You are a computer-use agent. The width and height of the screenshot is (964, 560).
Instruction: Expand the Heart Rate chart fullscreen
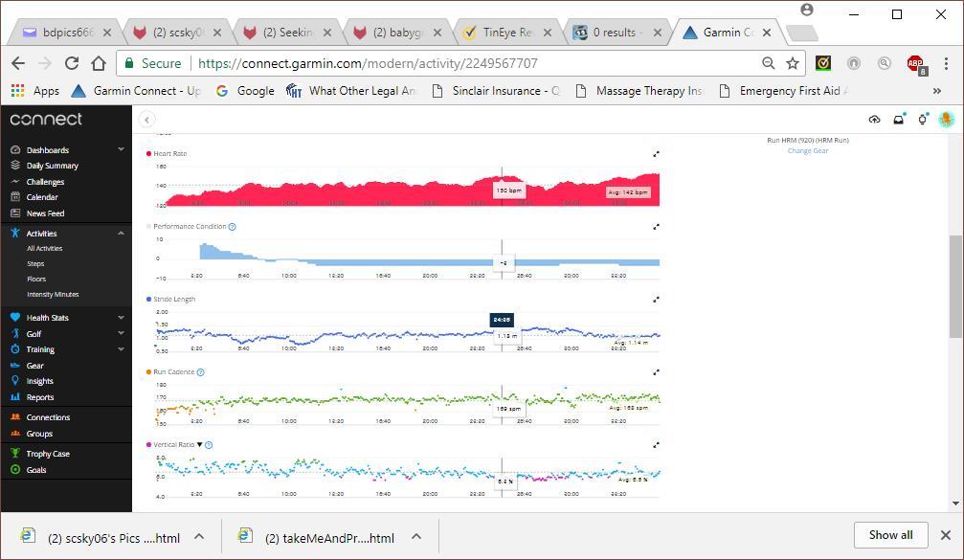(x=656, y=154)
